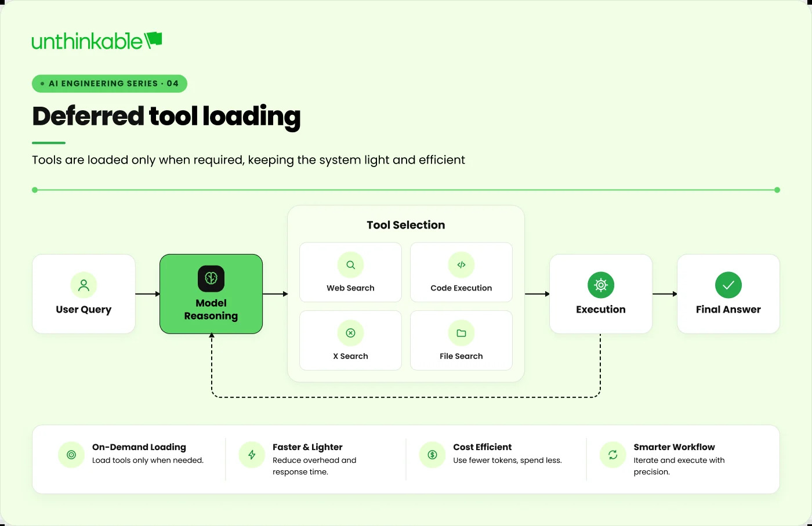Click the X Search circled-x icon
This screenshot has height=526, width=812.
(x=350, y=333)
